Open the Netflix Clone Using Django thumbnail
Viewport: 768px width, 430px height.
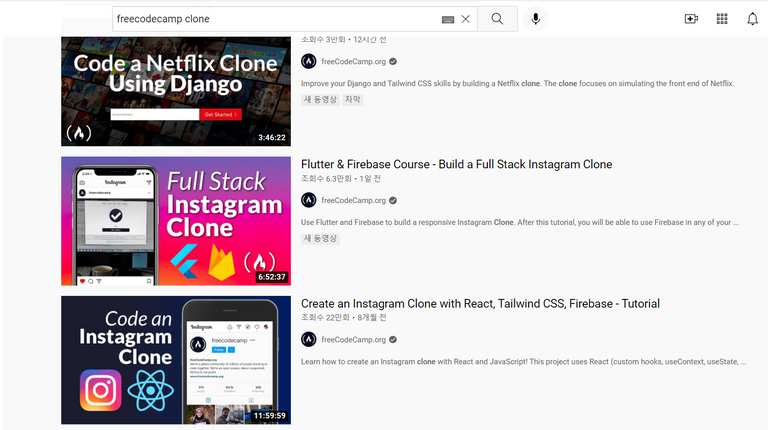tap(176, 92)
